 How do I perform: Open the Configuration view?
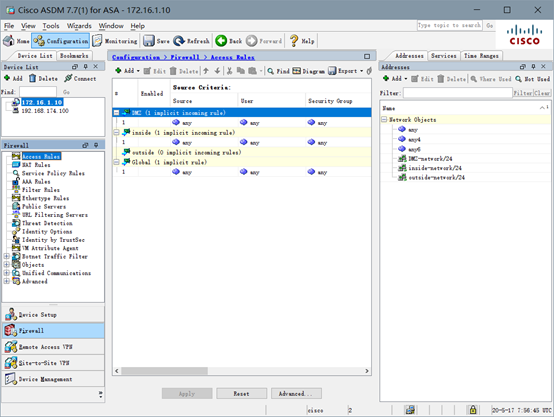pyautogui.click(x=60, y=41)
